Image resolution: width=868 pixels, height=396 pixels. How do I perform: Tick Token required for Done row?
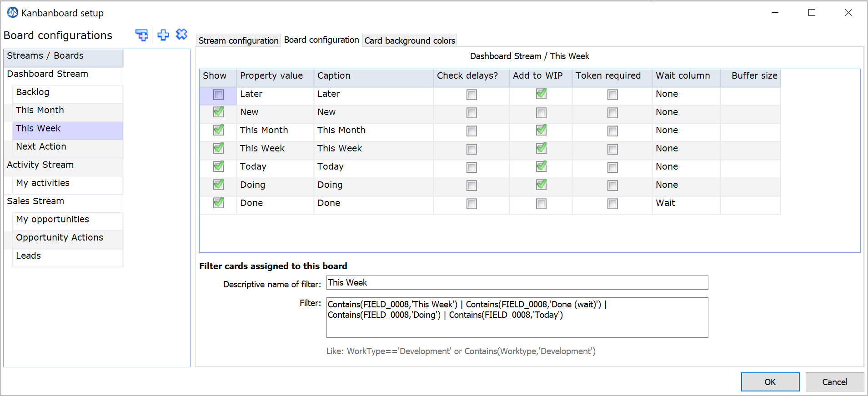tap(612, 204)
